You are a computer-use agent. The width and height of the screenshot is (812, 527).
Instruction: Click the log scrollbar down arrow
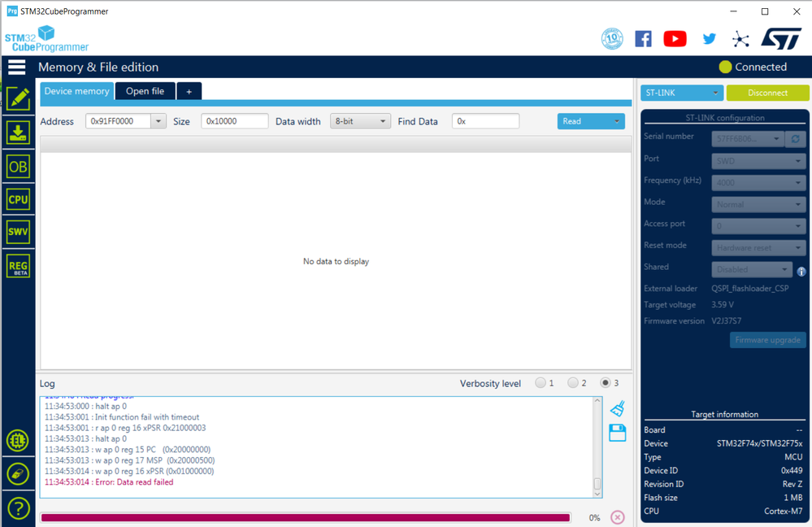[x=597, y=494]
